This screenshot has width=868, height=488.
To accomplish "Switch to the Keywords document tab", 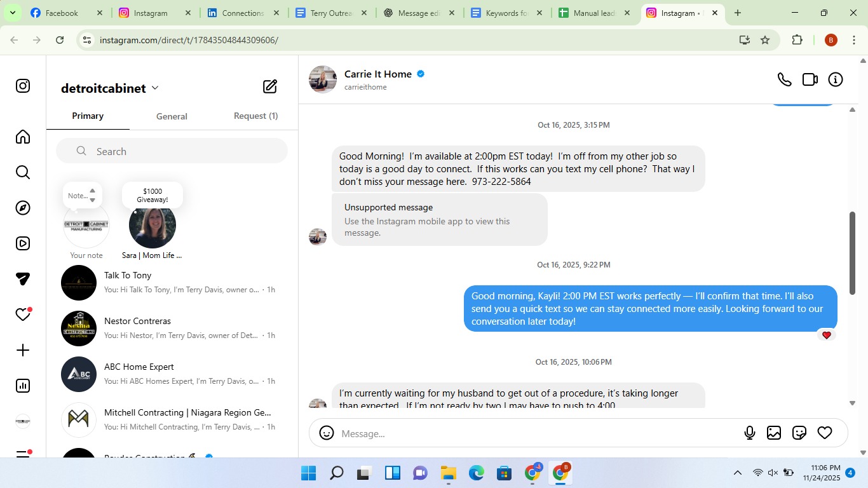I will tap(506, 13).
